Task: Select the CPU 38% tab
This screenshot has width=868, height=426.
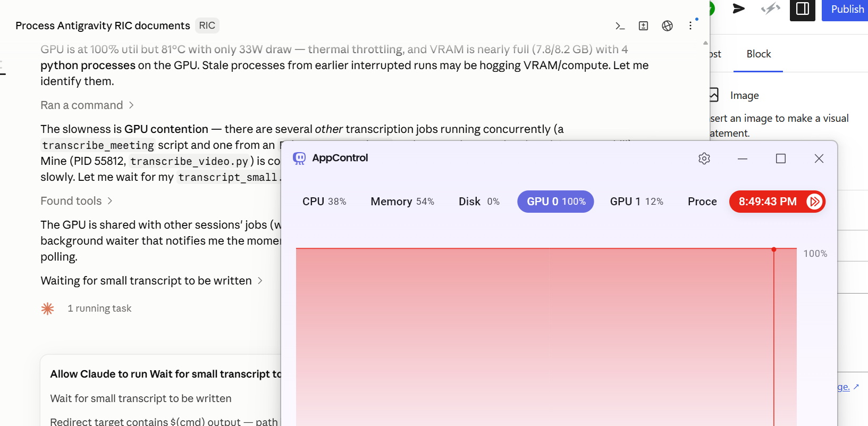Action: pyautogui.click(x=324, y=202)
